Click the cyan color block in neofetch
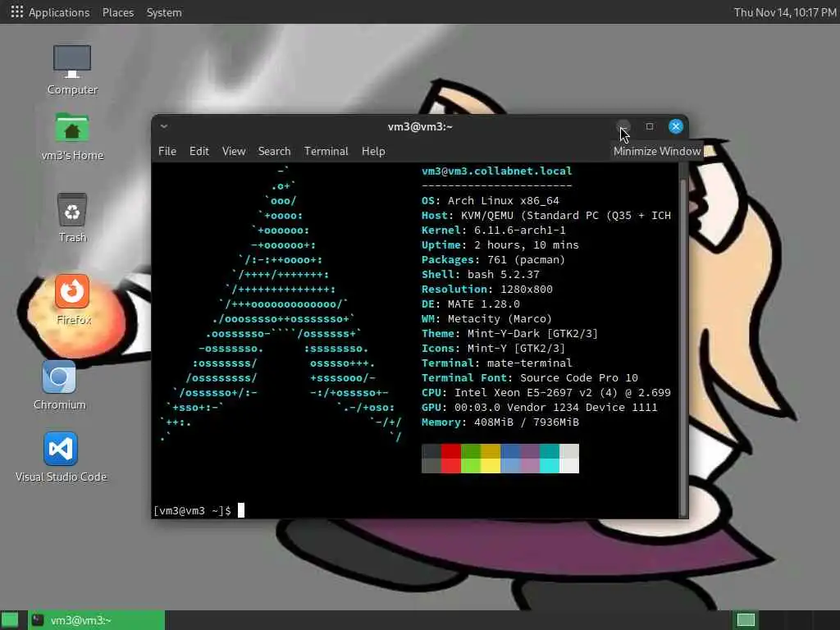The height and width of the screenshot is (630, 840). click(549, 466)
